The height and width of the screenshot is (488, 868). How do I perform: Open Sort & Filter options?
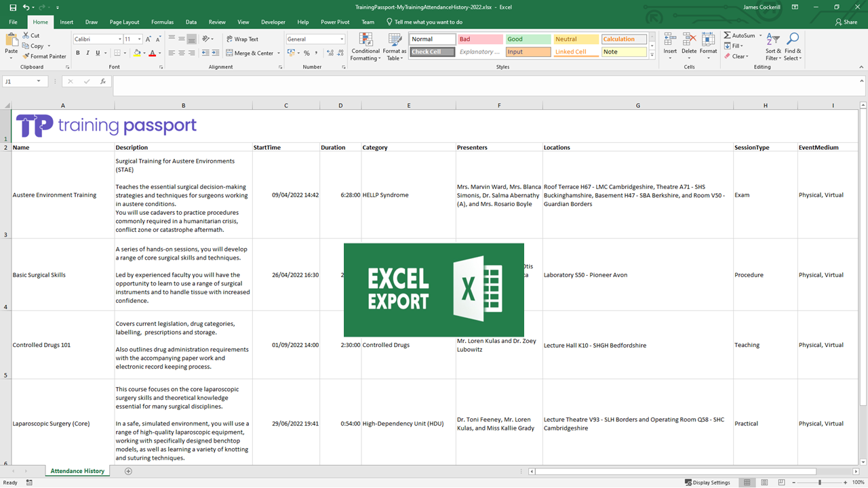(773, 47)
